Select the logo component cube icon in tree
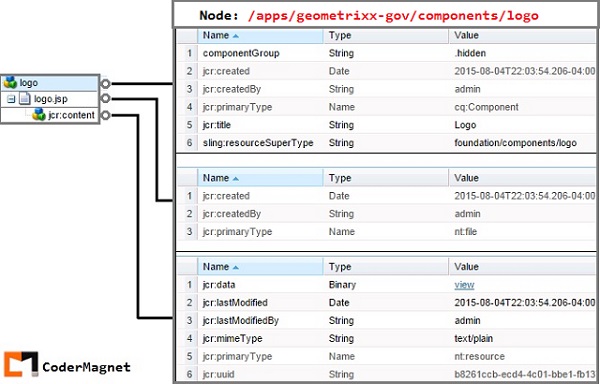Viewport: 600px width, 384px height. pos(10,82)
